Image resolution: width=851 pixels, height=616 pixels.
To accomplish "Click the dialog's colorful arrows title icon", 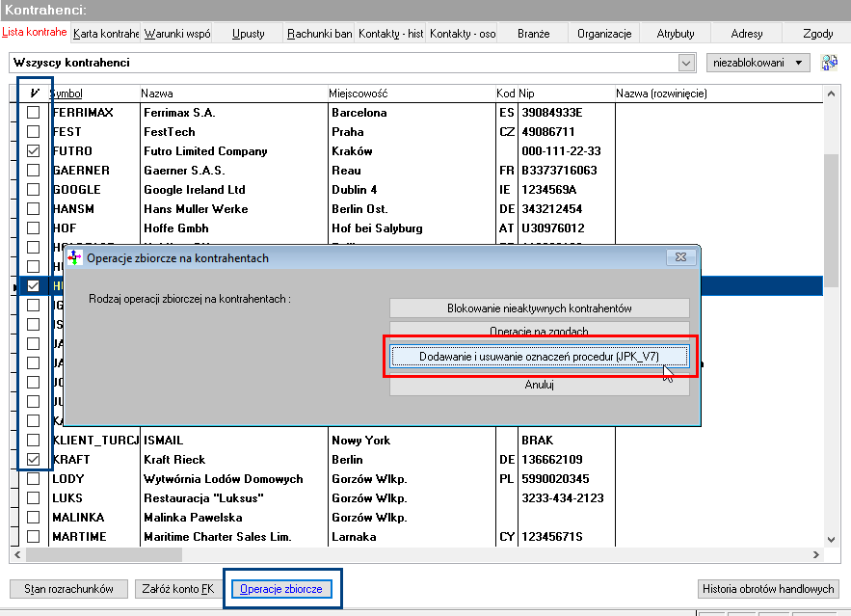I will tap(74, 257).
